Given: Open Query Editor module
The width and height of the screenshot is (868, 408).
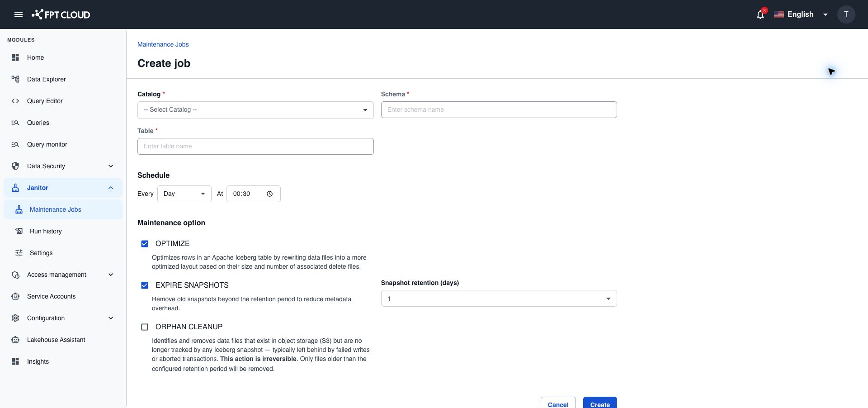Looking at the screenshot, I should tap(63, 101).
